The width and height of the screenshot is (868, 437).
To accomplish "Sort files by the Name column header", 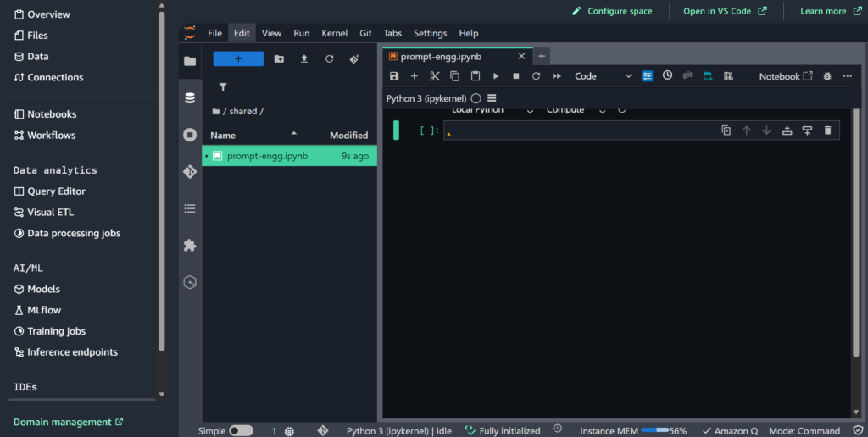I will click(x=223, y=135).
